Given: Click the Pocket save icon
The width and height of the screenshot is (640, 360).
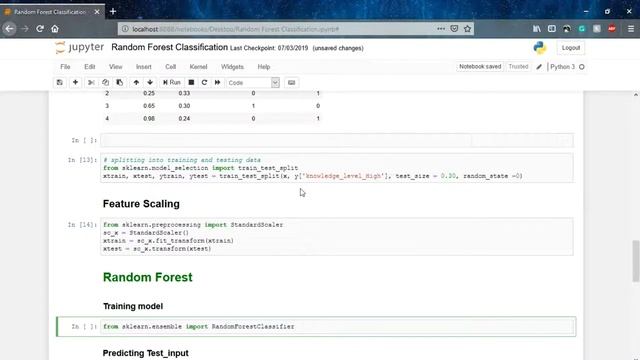Looking at the screenshot, I should click(454, 29).
